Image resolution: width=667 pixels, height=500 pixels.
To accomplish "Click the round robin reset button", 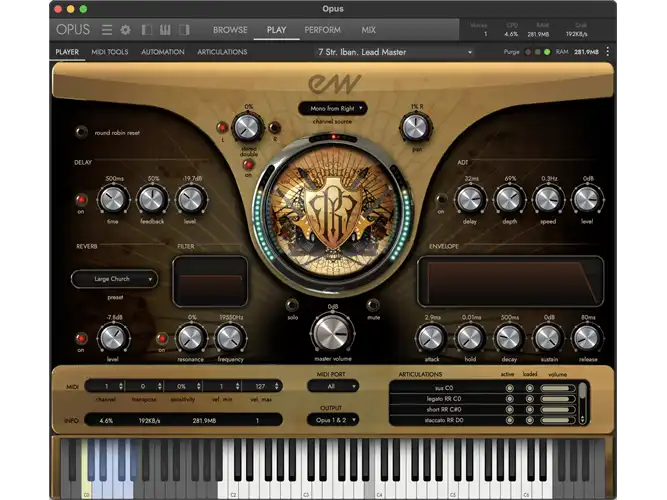I will tap(81, 132).
